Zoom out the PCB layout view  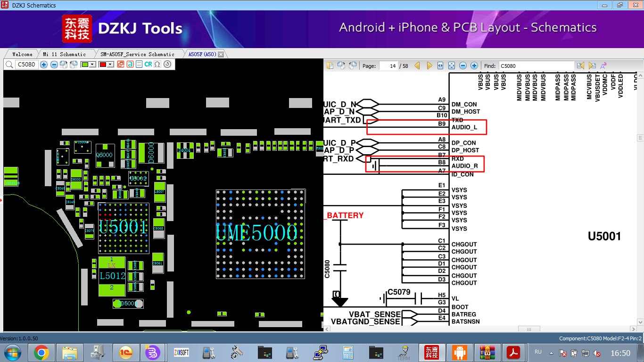54,64
